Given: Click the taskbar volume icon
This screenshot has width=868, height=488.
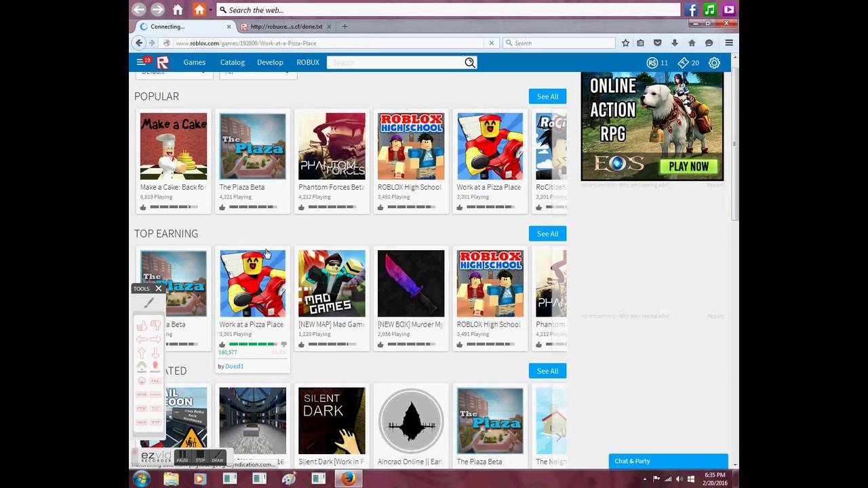Looking at the screenshot, I should (x=680, y=479).
